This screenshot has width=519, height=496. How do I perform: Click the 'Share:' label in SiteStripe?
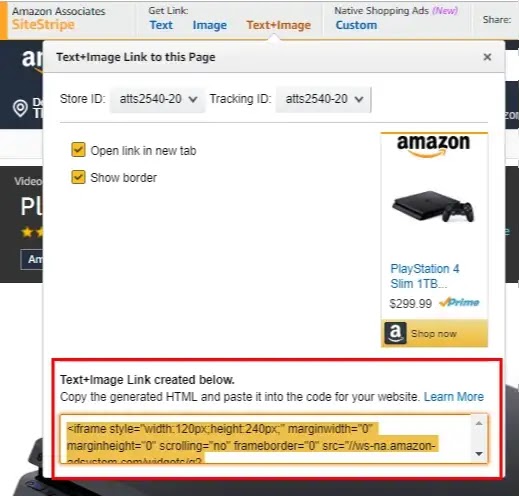click(497, 20)
